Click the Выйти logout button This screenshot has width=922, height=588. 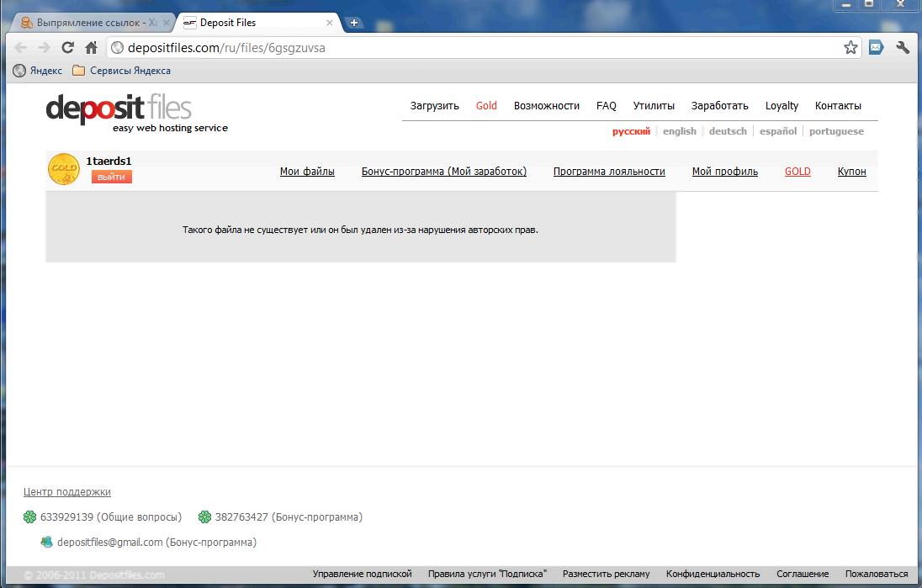pyautogui.click(x=112, y=177)
